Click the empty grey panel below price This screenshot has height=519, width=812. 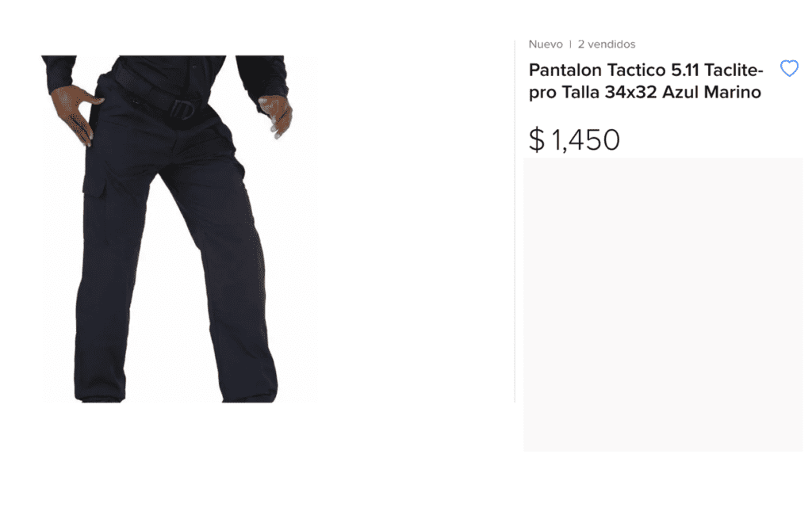[663, 305]
